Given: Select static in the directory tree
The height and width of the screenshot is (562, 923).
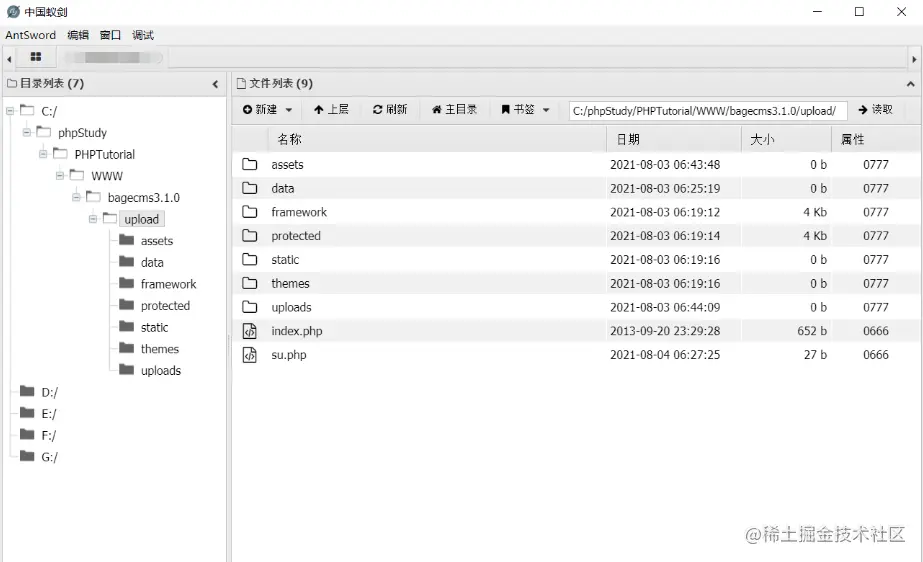Looking at the screenshot, I should point(154,327).
